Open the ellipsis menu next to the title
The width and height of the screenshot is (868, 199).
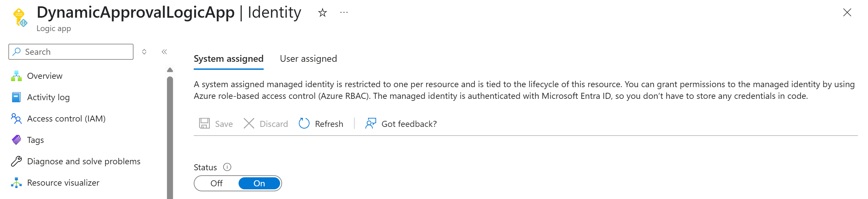[x=344, y=12]
